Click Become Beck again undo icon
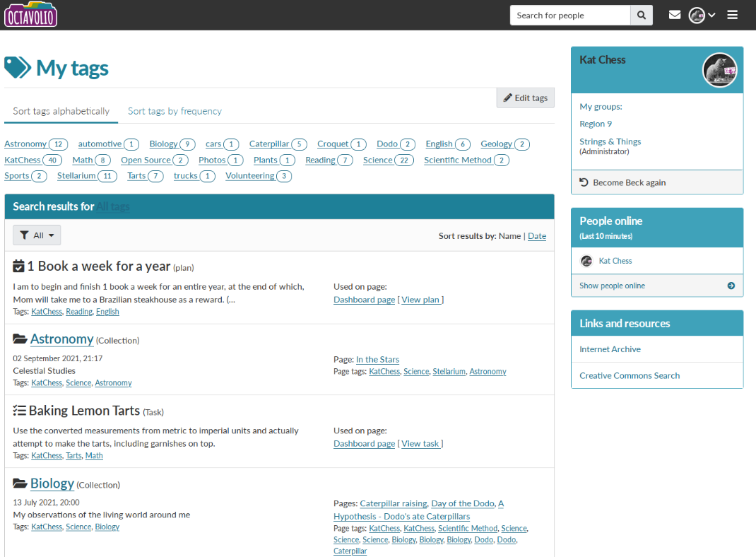Screen dimensions: 756x557 [x=584, y=182]
